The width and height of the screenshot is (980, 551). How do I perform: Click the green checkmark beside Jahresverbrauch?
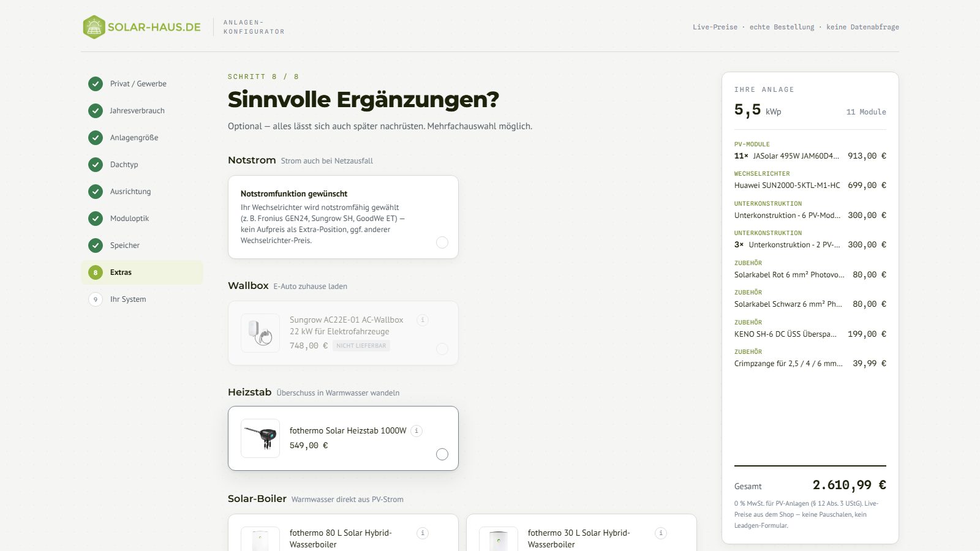[x=96, y=111]
